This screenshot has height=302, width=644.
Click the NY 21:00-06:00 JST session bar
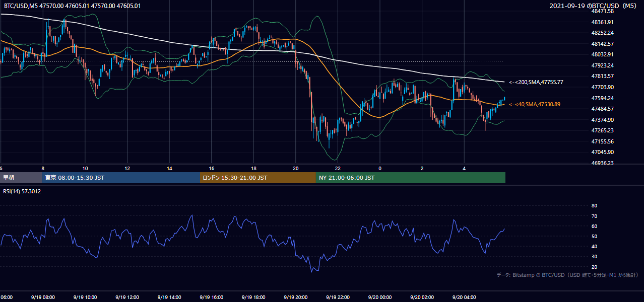(x=411, y=178)
